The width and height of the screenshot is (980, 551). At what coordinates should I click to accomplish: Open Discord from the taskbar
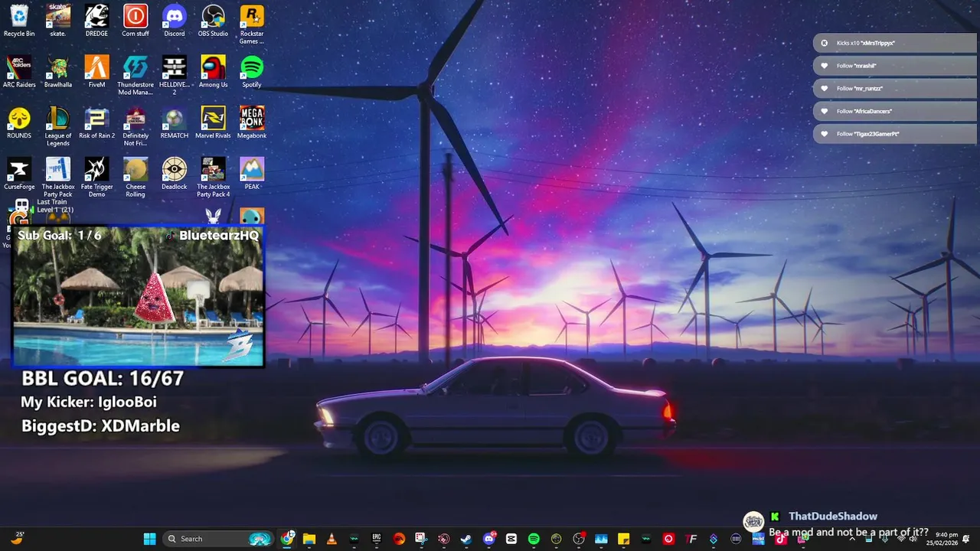489,539
